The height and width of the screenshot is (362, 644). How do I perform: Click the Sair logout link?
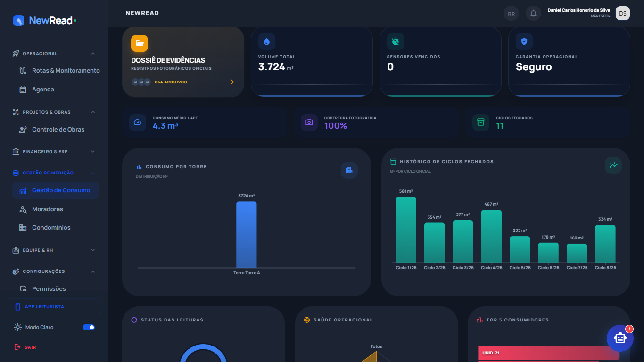coord(25,347)
